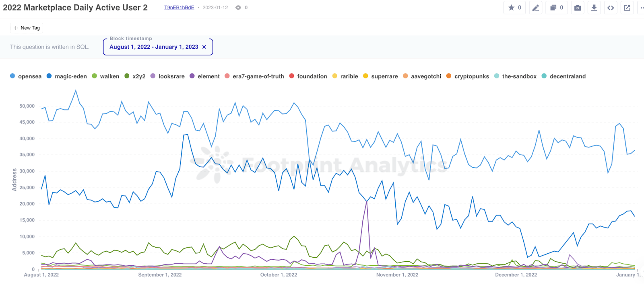Open the T9nEB1hBdE author link
Image resolution: width=644 pixels, height=285 pixels.
(x=179, y=8)
